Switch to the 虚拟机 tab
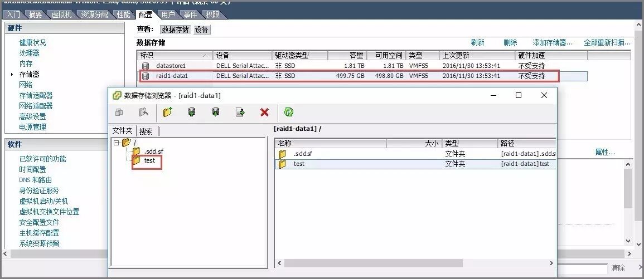This screenshot has width=644, height=279. pyautogui.click(x=61, y=14)
